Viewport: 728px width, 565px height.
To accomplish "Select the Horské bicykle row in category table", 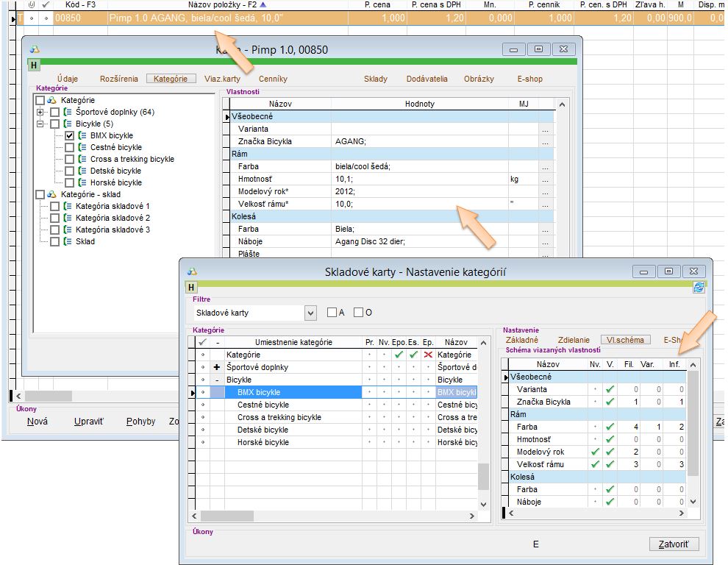I will point(263,442).
